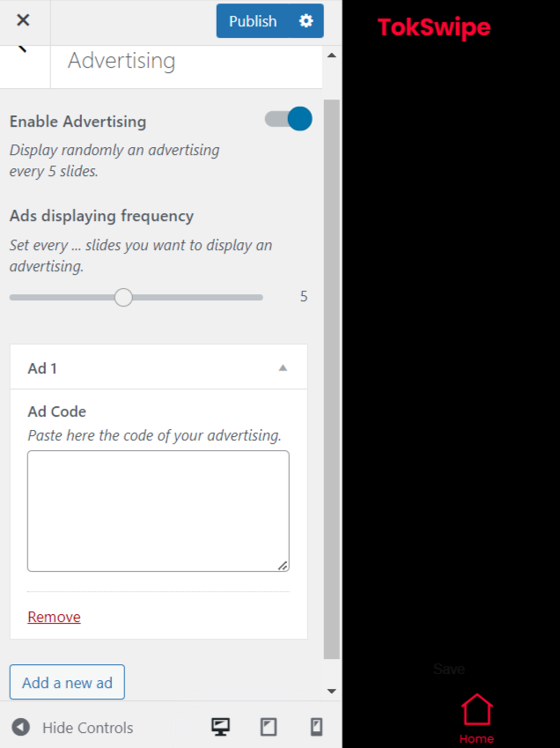Click the Save text in the preview

pos(449,670)
